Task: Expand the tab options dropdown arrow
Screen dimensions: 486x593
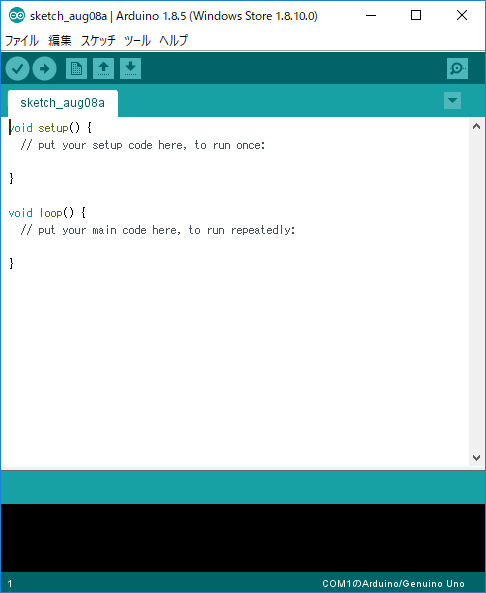Action: 452,101
